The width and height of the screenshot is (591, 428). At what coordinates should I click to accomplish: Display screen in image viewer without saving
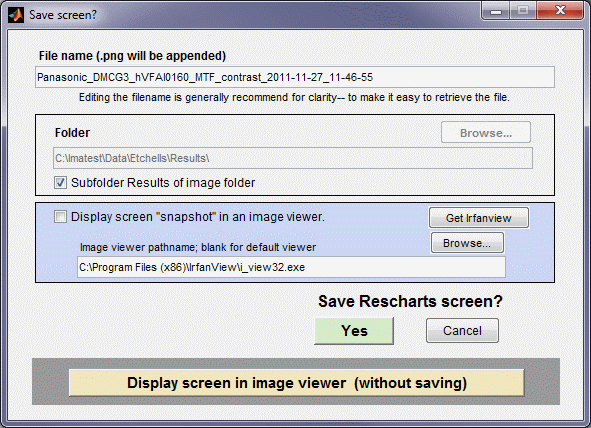point(296,383)
